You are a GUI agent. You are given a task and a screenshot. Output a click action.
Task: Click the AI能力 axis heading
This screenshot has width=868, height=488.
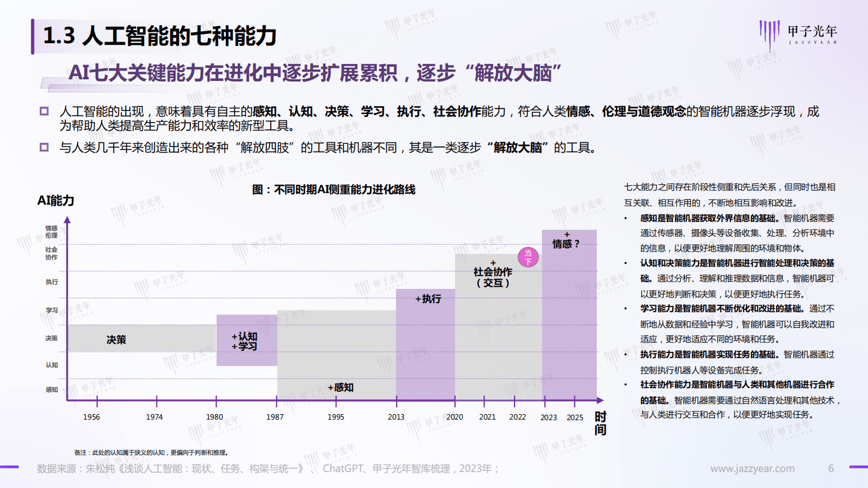click(x=56, y=201)
